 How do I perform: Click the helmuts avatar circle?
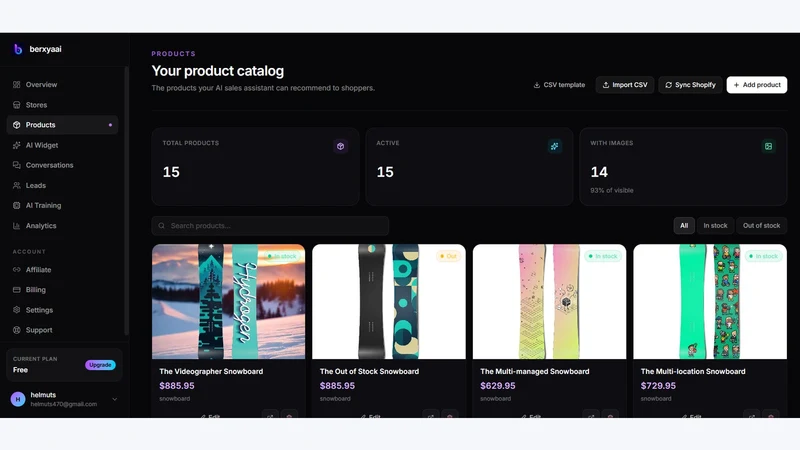pyautogui.click(x=18, y=399)
